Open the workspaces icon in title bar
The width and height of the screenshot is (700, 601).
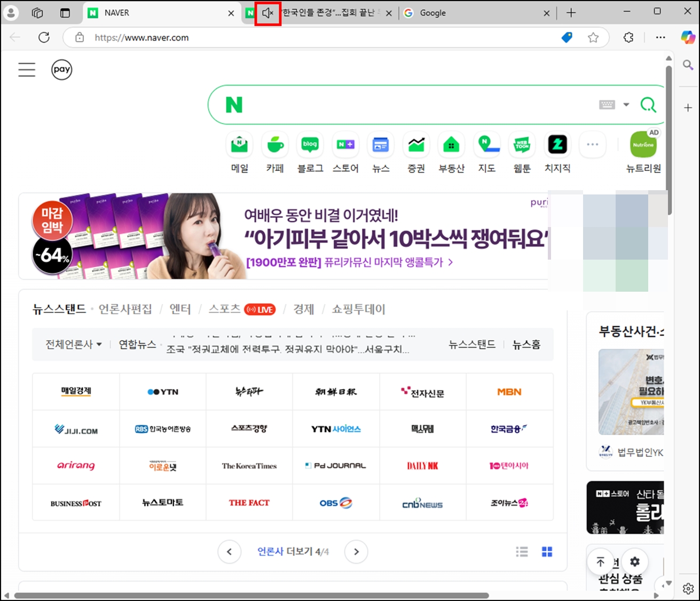pyautogui.click(x=37, y=13)
